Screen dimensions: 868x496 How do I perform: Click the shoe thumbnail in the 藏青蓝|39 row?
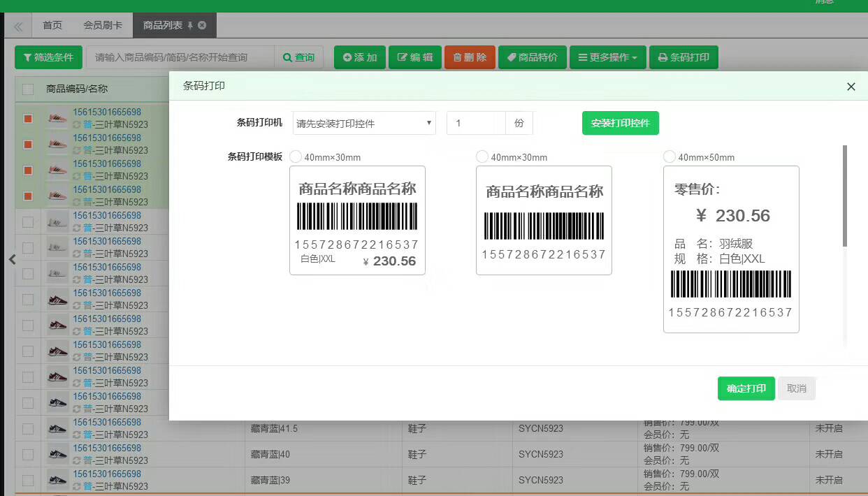tap(58, 480)
